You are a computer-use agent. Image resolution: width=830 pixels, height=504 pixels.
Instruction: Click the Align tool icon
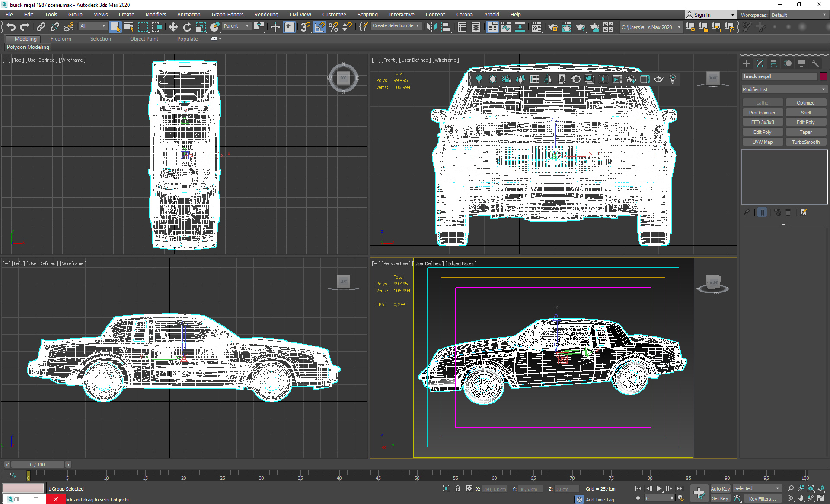pos(446,27)
